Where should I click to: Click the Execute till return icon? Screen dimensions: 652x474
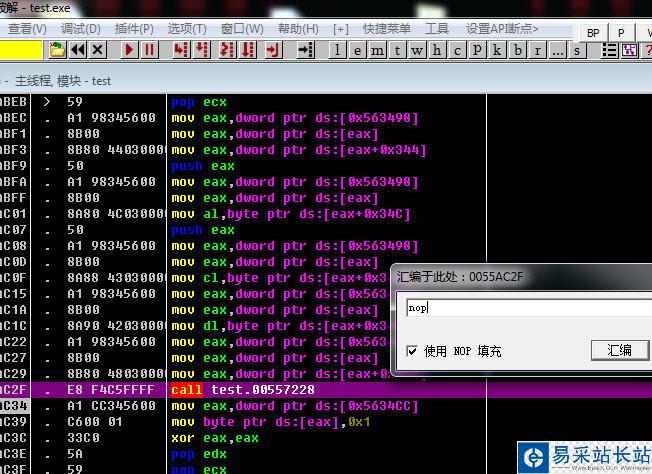[273, 50]
